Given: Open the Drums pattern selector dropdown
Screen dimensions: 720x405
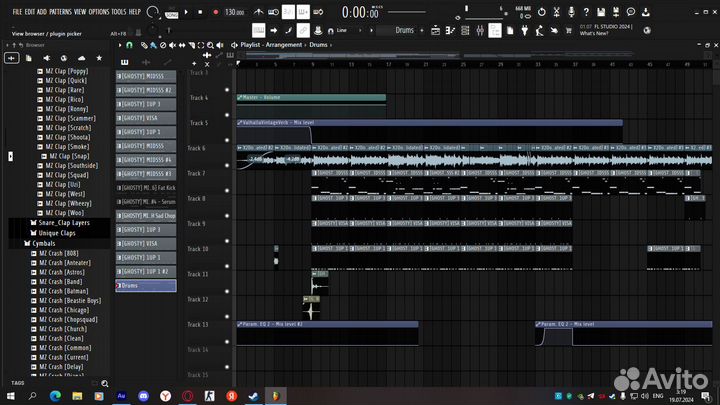Looking at the screenshot, I should (x=404, y=30).
